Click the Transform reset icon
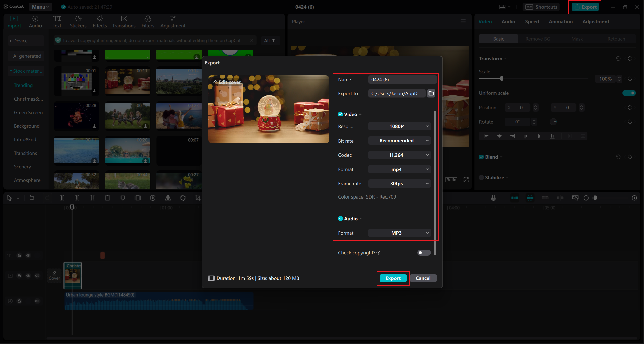Screen dimensions: 644x344 pyautogui.click(x=618, y=59)
